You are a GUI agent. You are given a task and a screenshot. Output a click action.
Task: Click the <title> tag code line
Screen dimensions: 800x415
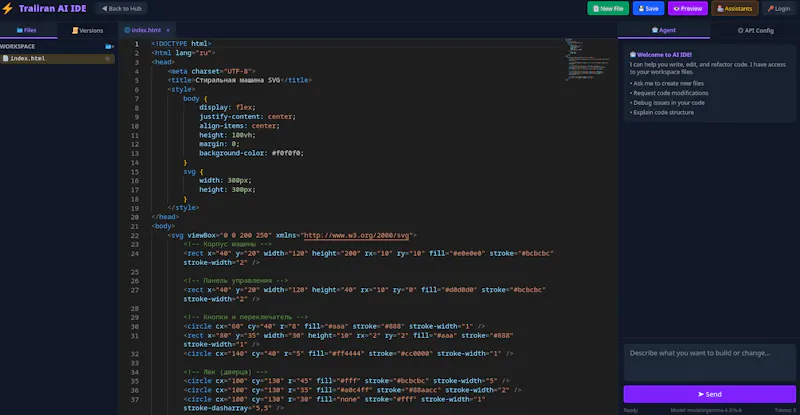tap(240, 80)
